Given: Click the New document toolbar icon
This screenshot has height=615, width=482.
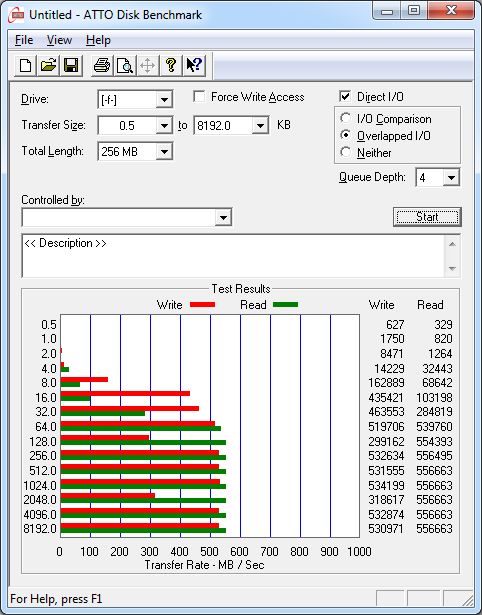Looking at the screenshot, I should (25, 65).
